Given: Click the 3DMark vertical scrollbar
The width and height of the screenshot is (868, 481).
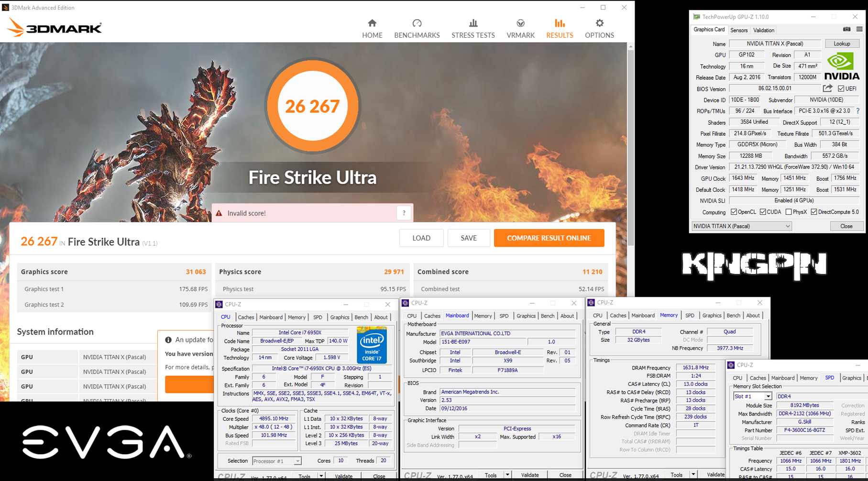Looking at the screenshot, I should click(631, 148).
